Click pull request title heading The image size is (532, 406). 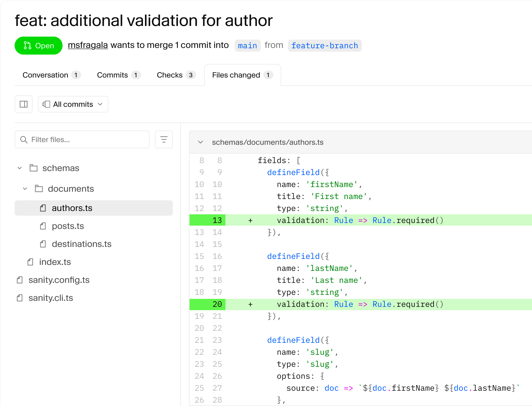tap(144, 20)
